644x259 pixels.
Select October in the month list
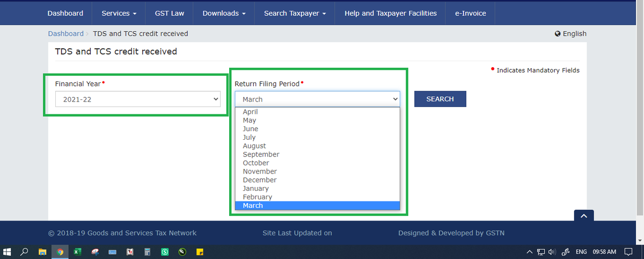(318, 163)
